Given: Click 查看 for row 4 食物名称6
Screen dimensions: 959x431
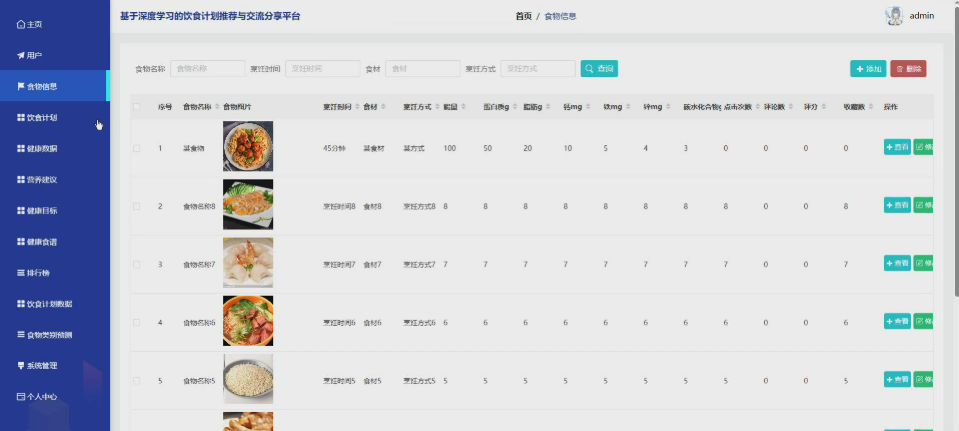Looking at the screenshot, I should coord(897,322).
